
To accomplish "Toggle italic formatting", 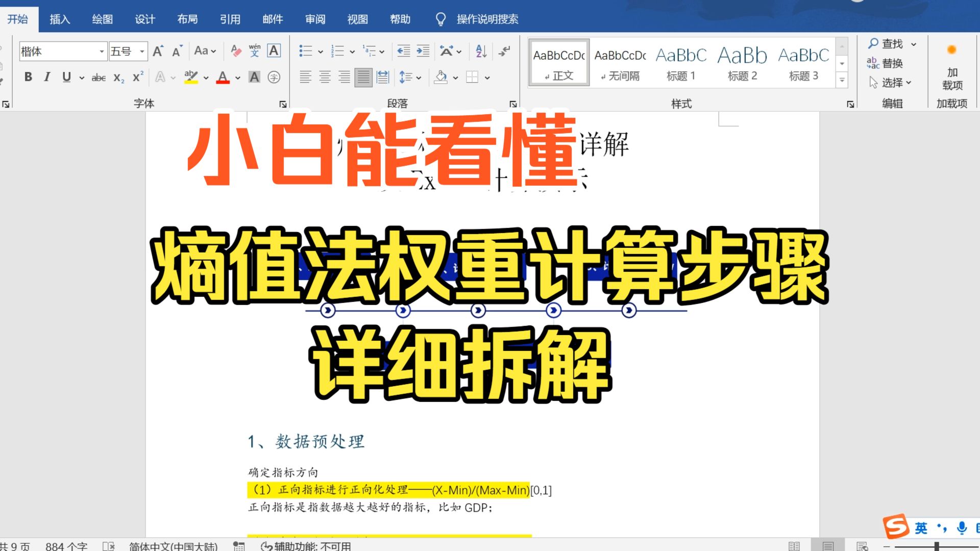I will click(x=47, y=77).
